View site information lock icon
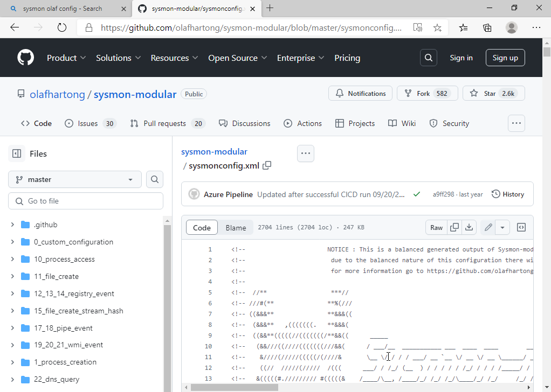 (x=89, y=27)
